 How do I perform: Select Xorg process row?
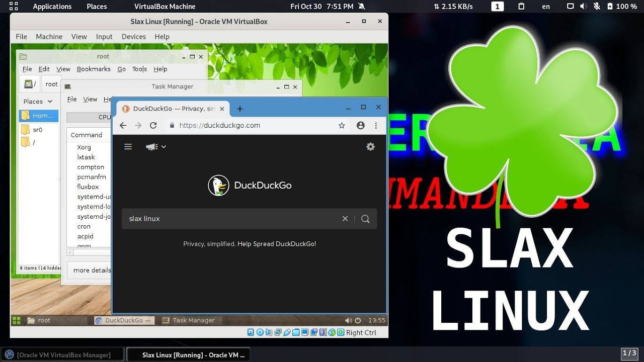[x=89, y=147]
